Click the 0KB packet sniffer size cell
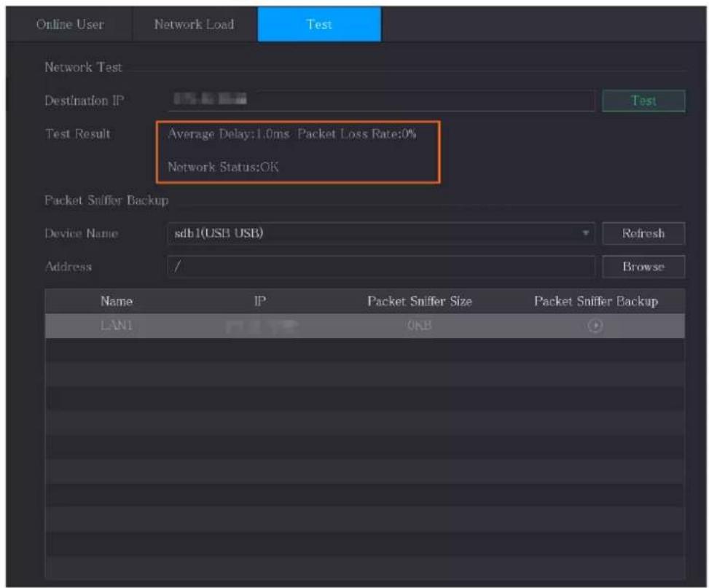Screen dimensions: 709x588 point(419,326)
